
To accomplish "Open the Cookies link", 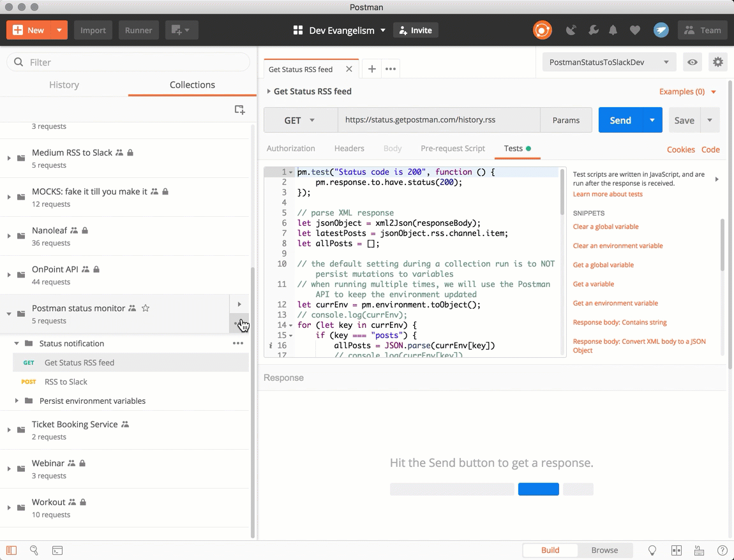I will tap(680, 150).
